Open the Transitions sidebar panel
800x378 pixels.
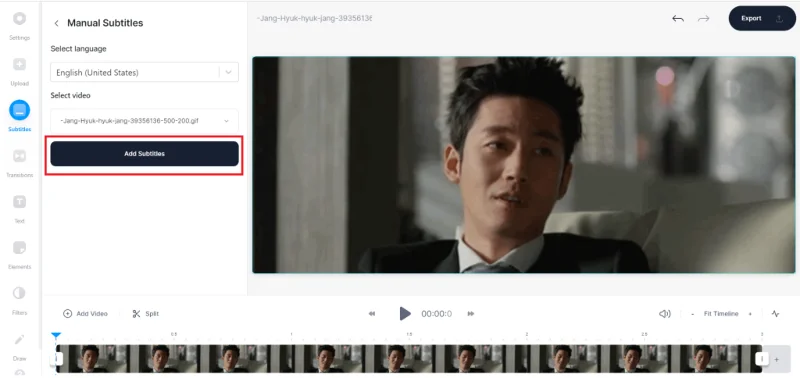click(x=19, y=162)
